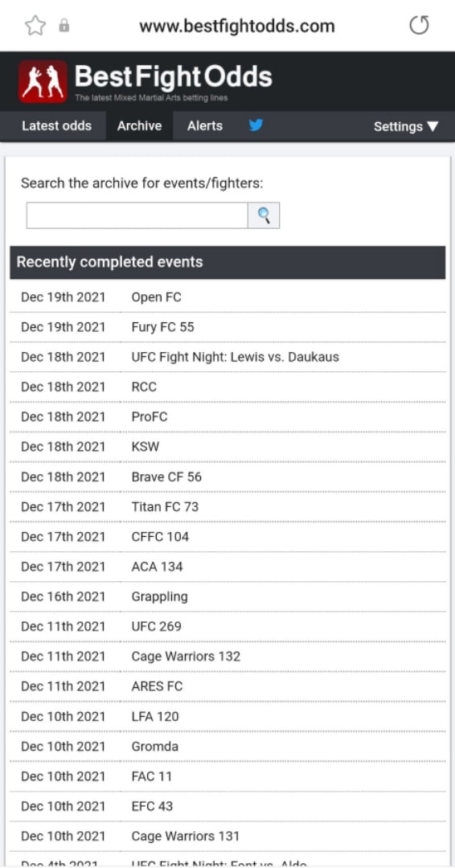Open the Titan FC 73 event
Screen dimensions: 455x868
tap(165, 506)
